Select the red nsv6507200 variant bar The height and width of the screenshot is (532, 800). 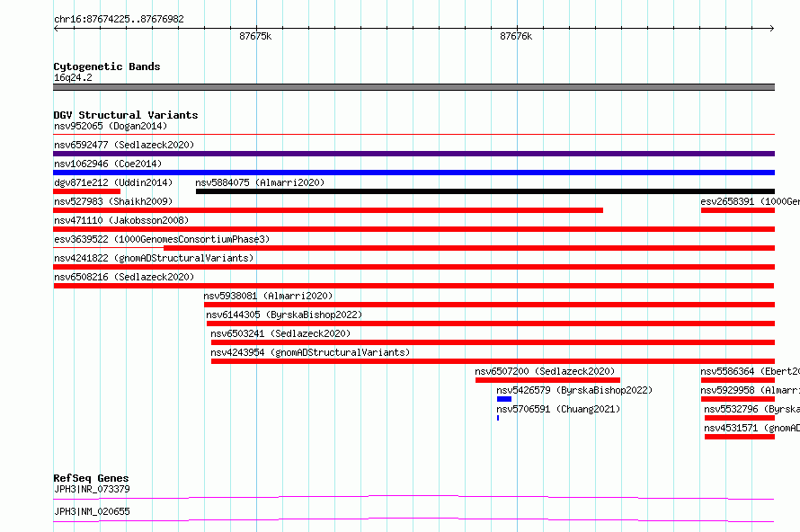click(548, 380)
